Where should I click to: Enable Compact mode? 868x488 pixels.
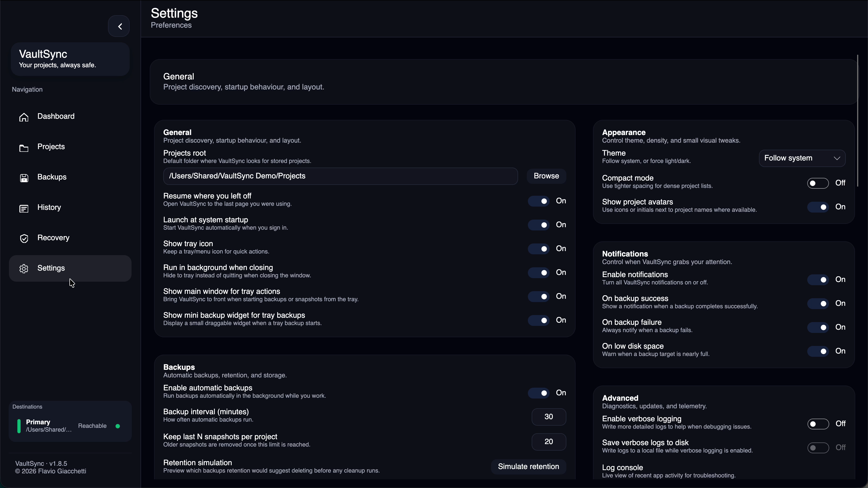pyautogui.click(x=818, y=183)
